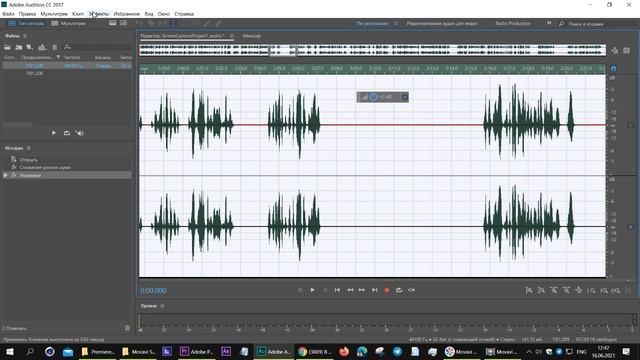Screen dimensions: 640x360
Task: Open the Мультитрек menu
Action: coord(54,14)
